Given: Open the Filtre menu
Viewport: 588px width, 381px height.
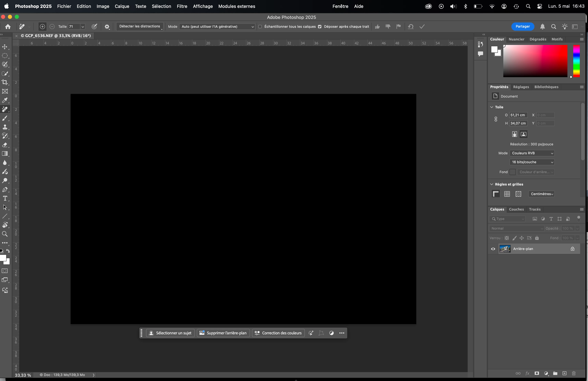Looking at the screenshot, I should click(182, 6).
